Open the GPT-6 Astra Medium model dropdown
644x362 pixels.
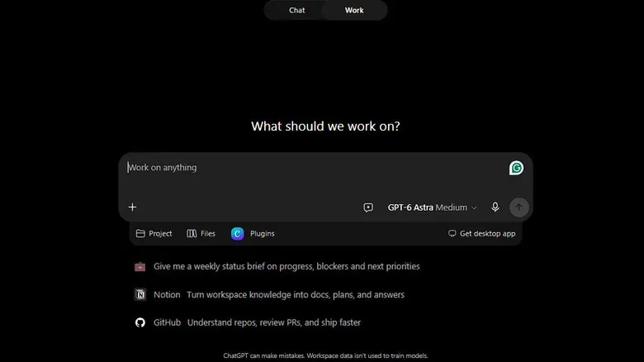(432, 207)
